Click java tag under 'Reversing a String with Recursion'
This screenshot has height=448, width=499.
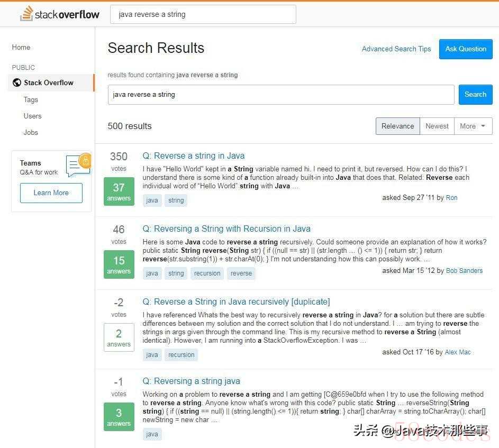pyautogui.click(x=152, y=273)
